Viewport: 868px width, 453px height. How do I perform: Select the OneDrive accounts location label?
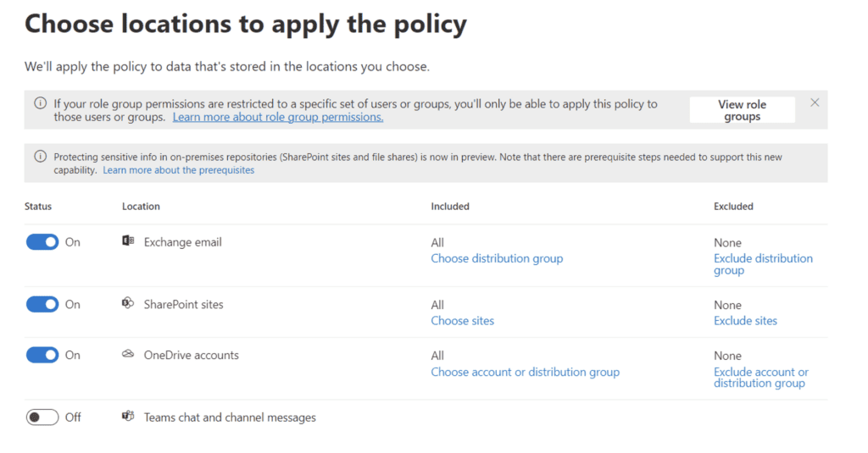192,355
